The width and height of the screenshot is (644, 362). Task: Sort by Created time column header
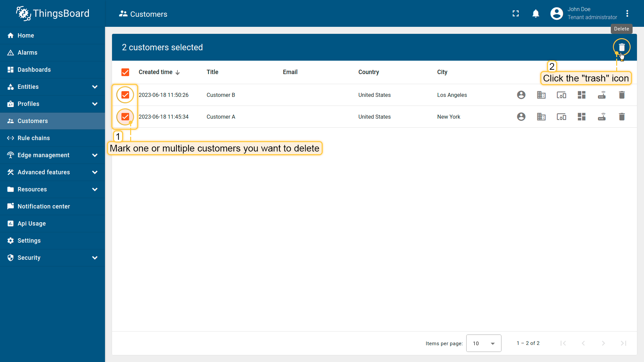click(156, 72)
